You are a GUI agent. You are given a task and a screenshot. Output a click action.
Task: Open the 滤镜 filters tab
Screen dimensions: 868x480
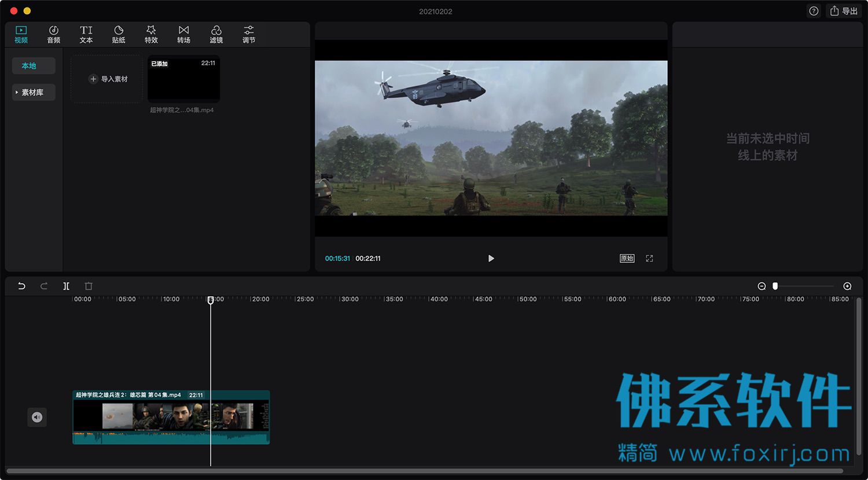[x=216, y=35]
